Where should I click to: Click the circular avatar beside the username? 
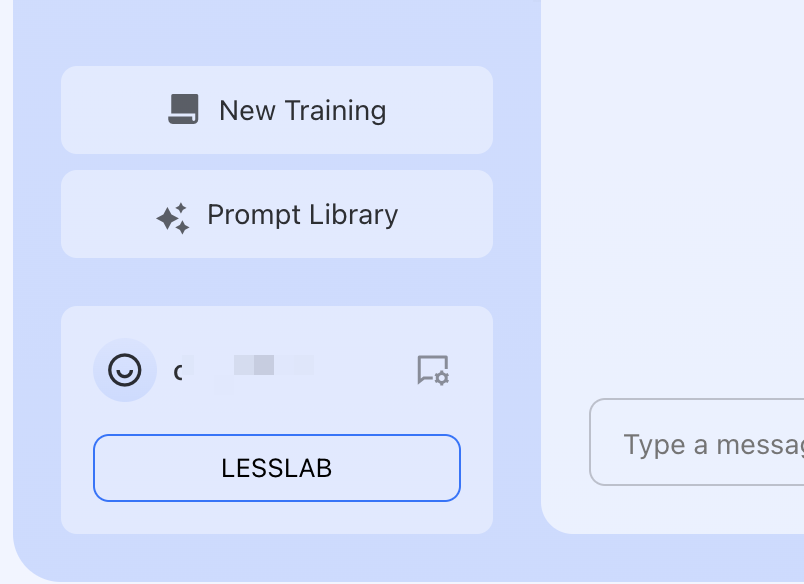125,370
